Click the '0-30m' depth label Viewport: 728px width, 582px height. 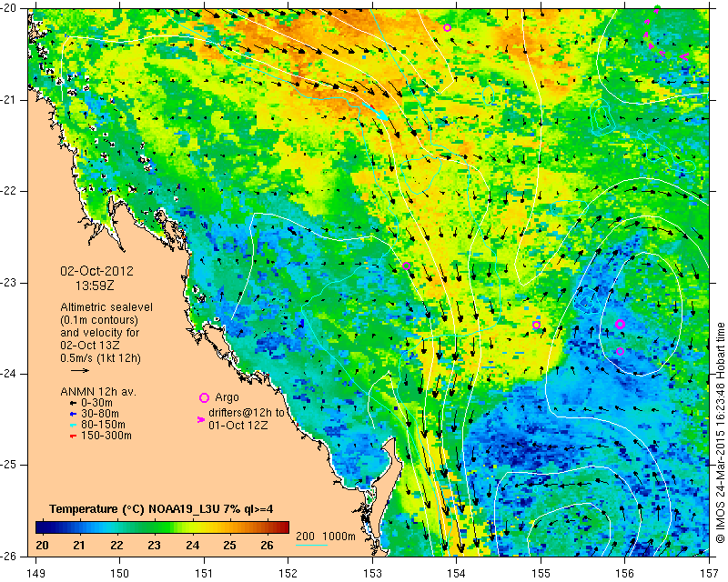pyautogui.click(x=96, y=403)
